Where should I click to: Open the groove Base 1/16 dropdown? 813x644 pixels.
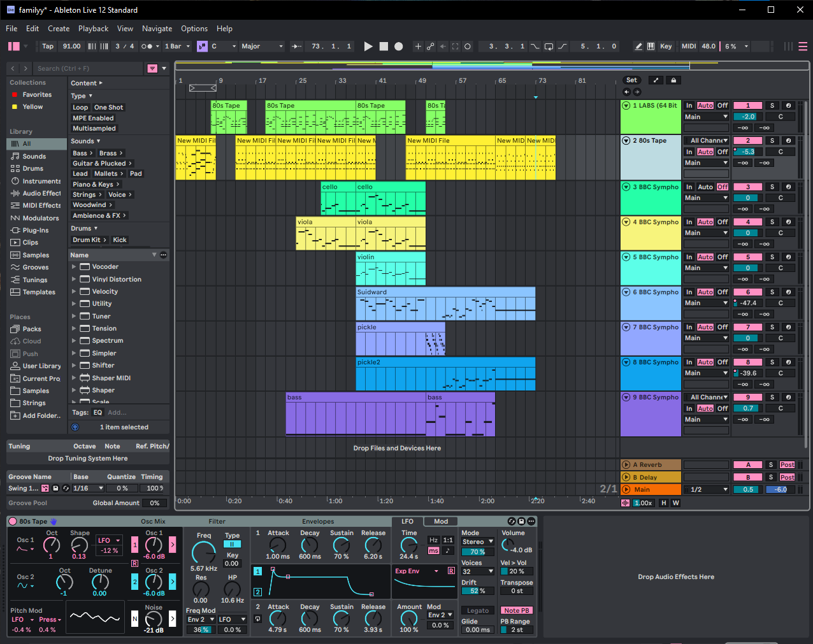pyautogui.click(x=88, y=488)
